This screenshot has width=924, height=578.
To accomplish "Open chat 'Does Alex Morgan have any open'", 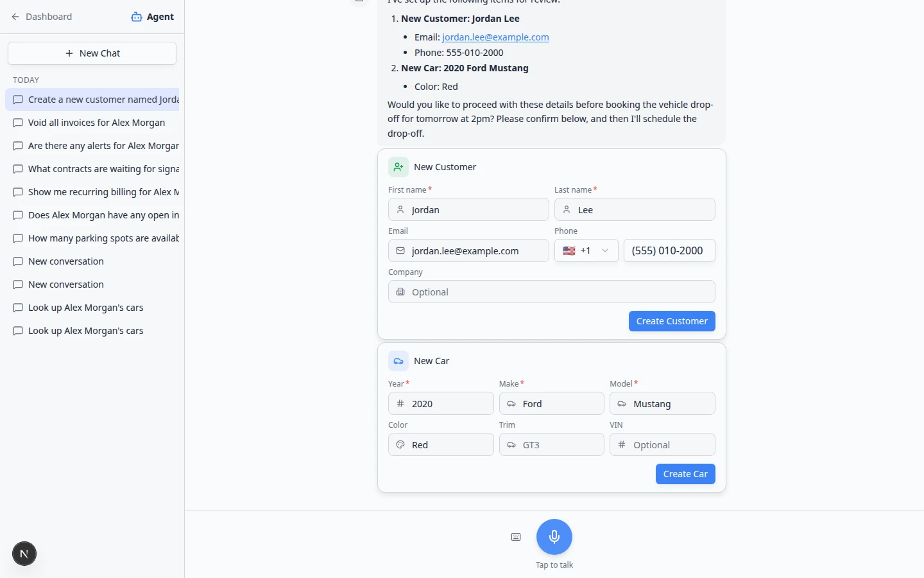I will (x=92, y=215).
